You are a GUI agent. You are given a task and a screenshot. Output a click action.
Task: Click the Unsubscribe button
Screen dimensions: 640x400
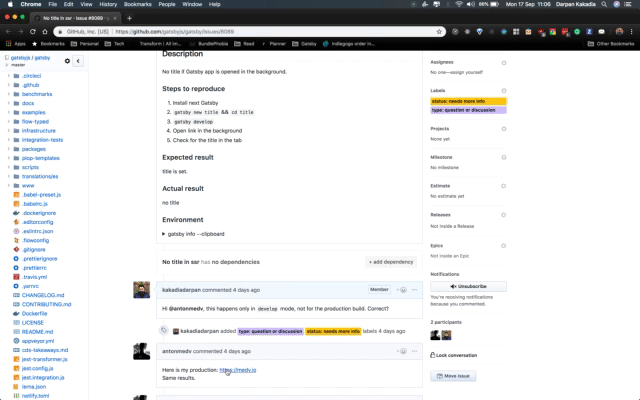click(x=468, y=286)
